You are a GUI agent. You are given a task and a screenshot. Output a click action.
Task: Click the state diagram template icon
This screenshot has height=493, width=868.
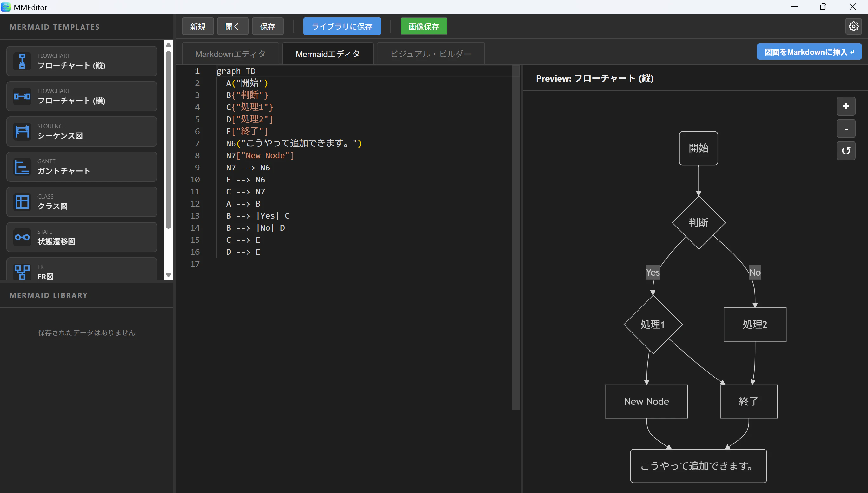click(x=22, y=237)
